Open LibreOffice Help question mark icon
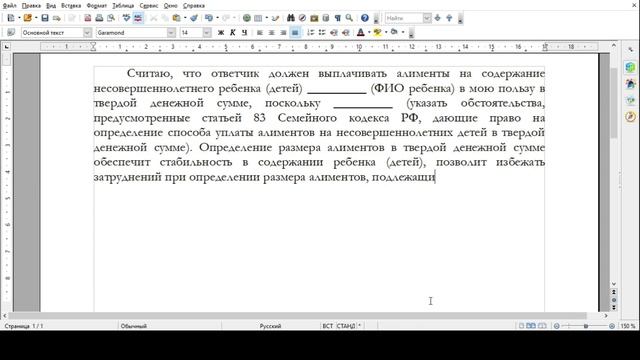Image resolution: width=640 pixels, height=360 pixels. coord(364,18)
